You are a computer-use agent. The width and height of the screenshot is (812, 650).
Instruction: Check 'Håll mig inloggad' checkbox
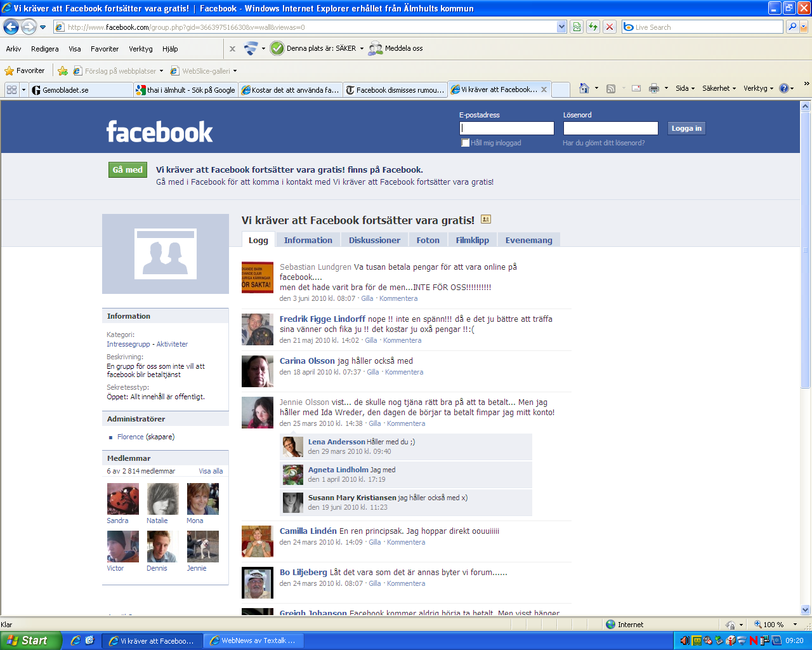[465, 143]
